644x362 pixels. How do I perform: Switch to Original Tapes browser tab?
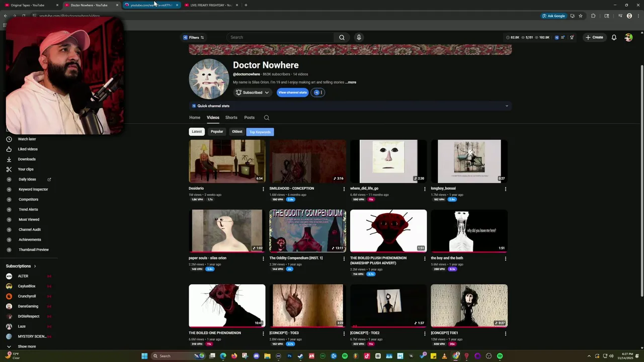[x=30, y=5]
